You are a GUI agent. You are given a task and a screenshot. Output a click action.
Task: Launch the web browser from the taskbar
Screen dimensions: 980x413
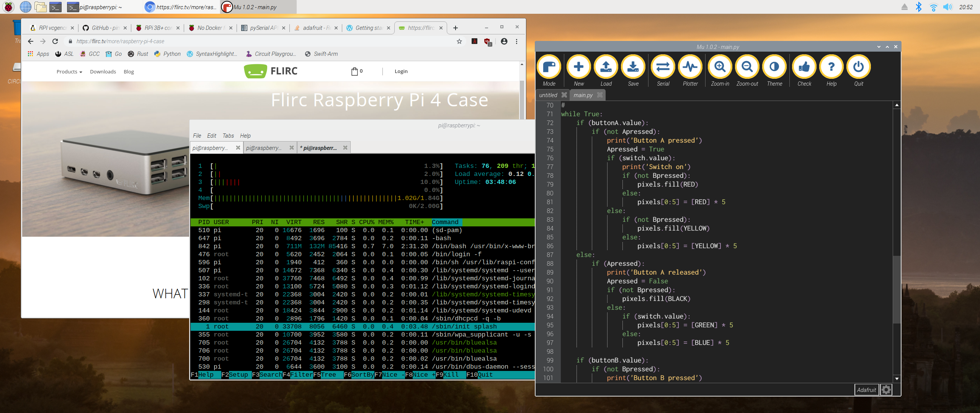point(25,7)
